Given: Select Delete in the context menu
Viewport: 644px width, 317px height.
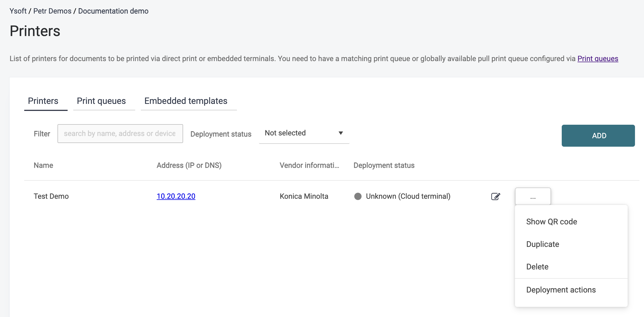Looking at the screenshot, I should pos(537,266).
